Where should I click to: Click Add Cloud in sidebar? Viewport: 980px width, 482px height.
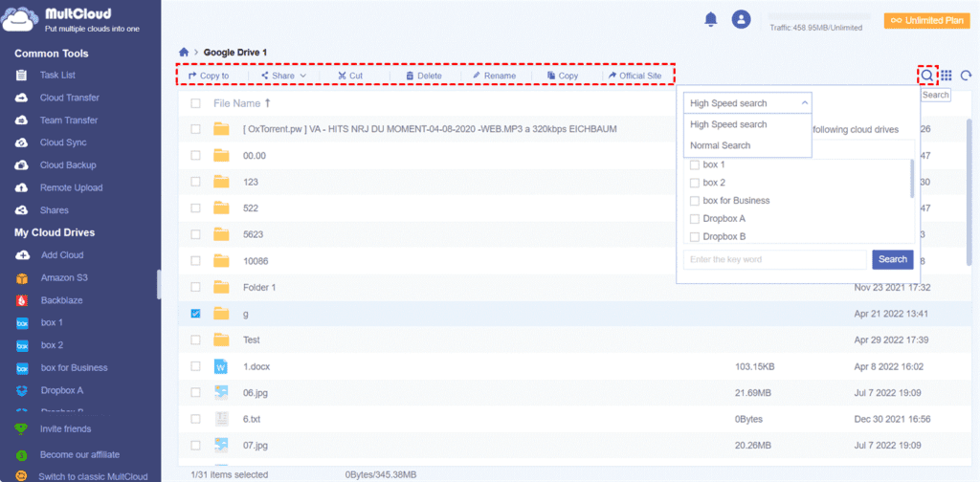[x=62, y=254]
